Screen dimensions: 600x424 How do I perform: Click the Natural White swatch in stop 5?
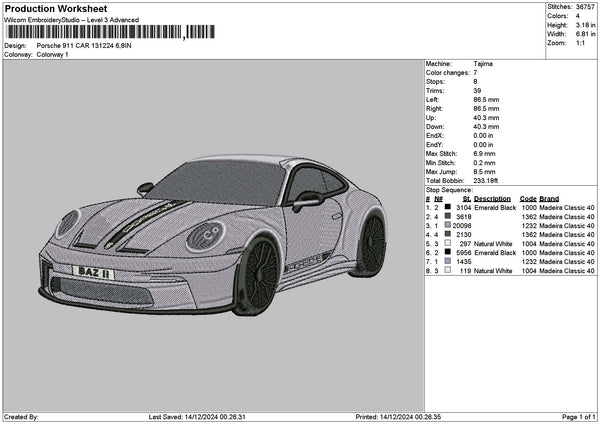click(447, 243)
